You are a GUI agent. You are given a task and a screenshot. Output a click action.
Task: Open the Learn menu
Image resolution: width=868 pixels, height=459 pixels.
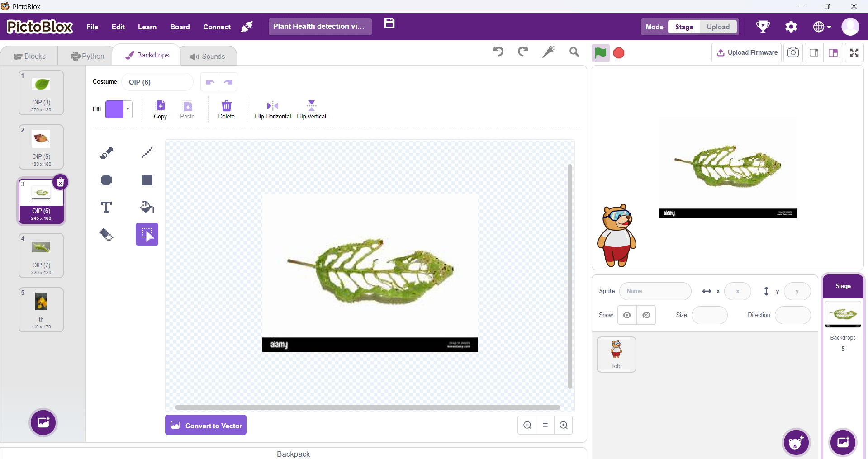coord(147,27)
